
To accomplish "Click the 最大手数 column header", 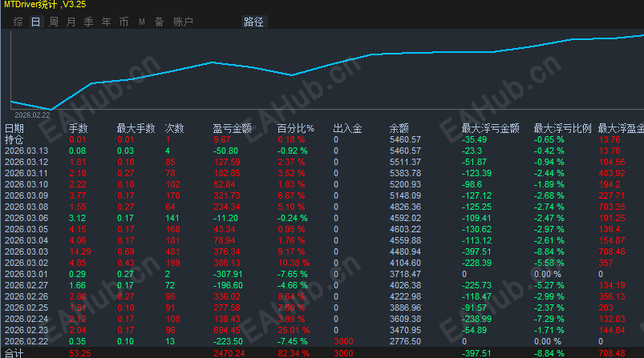I will click(x=136, y=128).
